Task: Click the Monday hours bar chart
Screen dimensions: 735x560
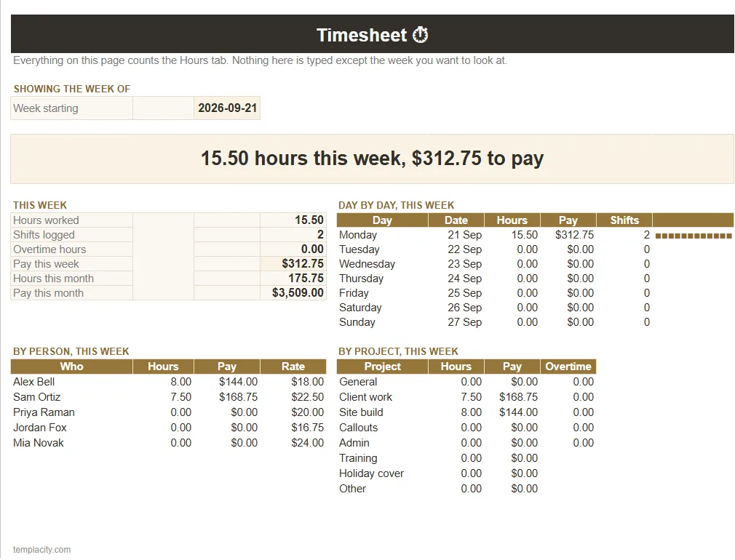Action: point(694,236)
